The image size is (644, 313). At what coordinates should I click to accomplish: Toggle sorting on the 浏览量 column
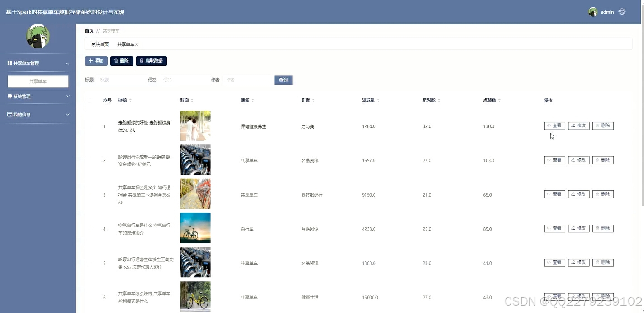pyautogui.click(x=378, y=100)
